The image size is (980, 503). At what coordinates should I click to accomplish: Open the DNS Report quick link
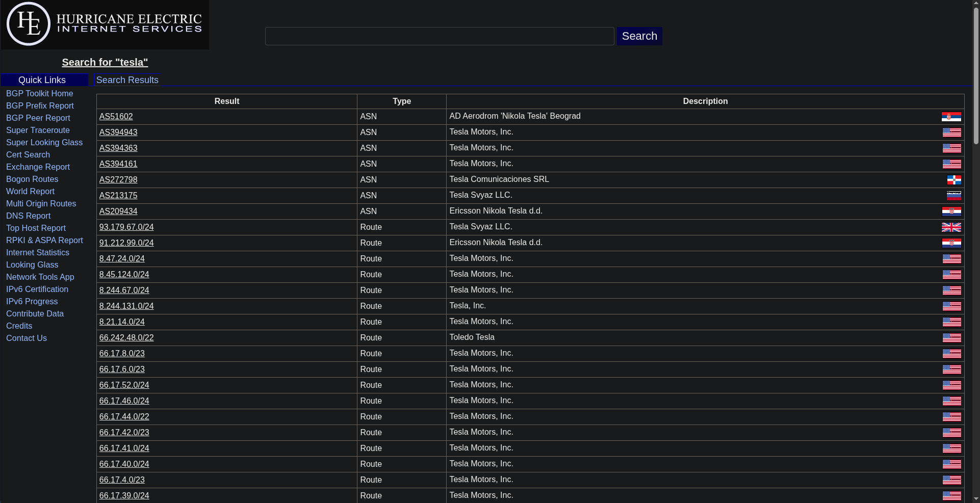(29, 216)
